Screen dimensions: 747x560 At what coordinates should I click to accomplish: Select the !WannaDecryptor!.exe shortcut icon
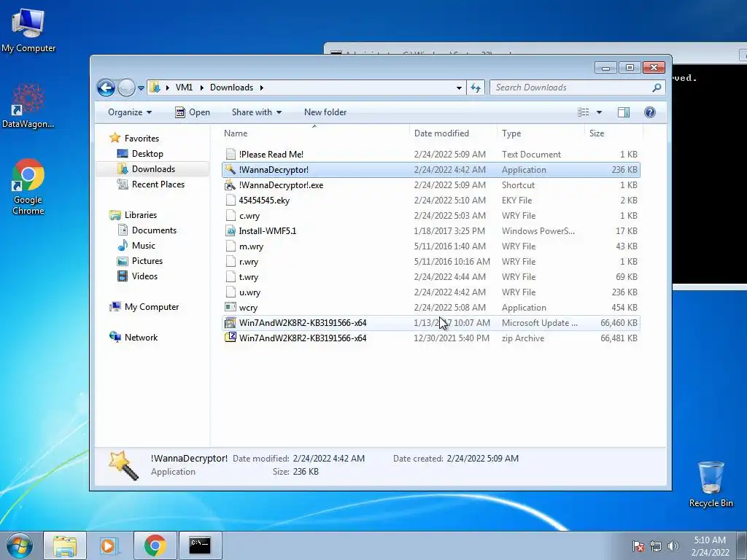pyautogui.click(x=231, y=184)
